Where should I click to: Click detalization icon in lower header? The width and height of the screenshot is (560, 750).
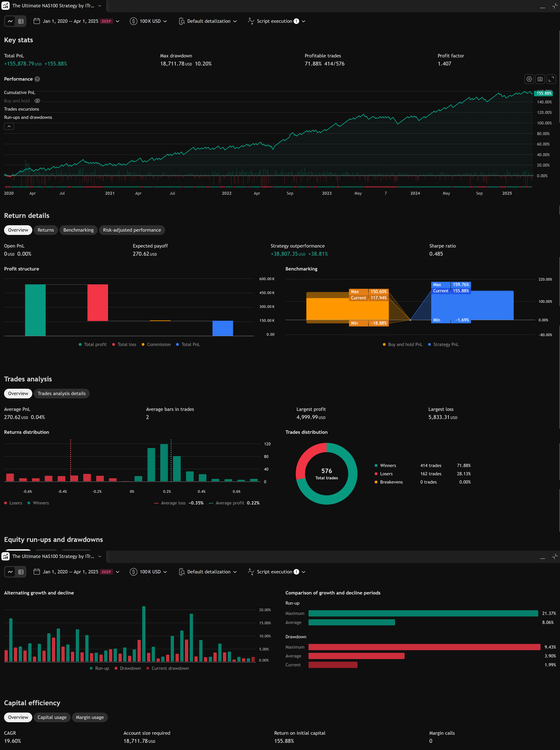tap(182, 572)
